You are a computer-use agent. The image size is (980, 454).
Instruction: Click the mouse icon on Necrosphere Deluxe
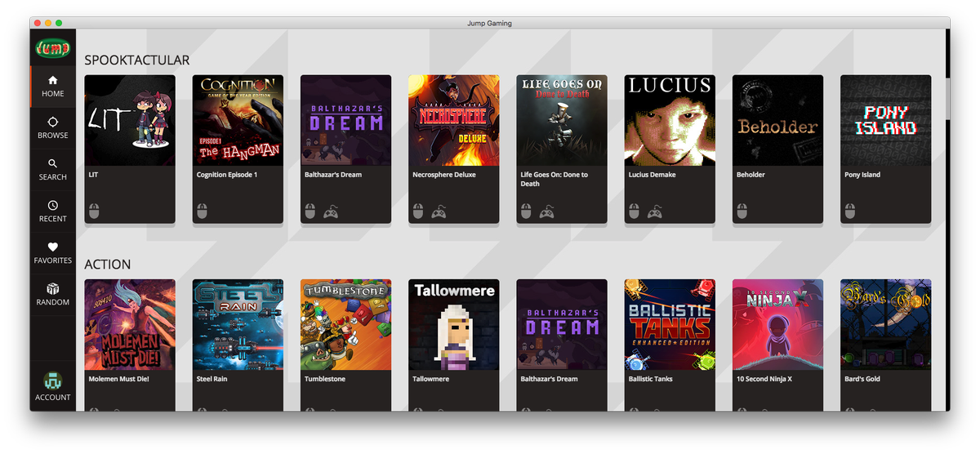click(x=418, y=211)
